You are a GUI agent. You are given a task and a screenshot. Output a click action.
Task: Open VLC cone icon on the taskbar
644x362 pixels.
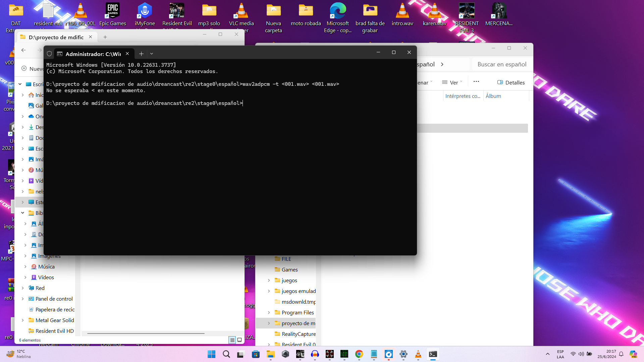(418, 354)
